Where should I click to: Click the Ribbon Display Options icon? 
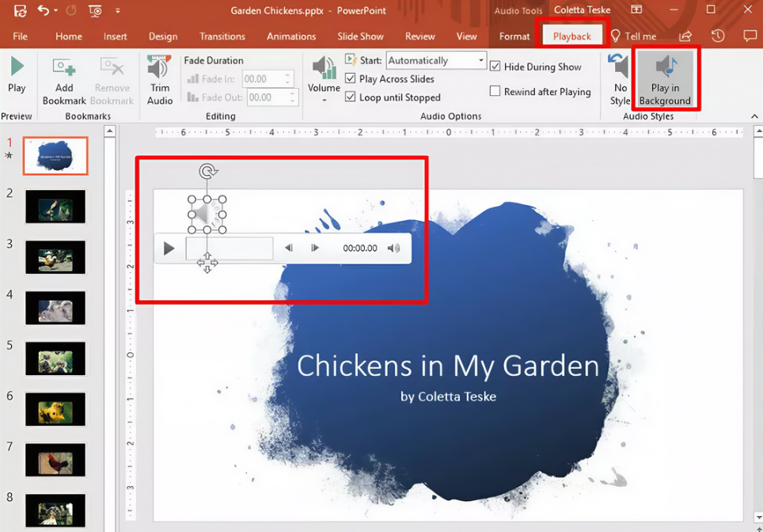pos(636,9)
